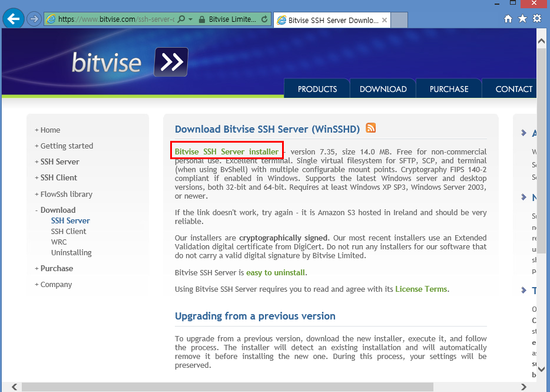
Task: Expand FlowSsh library sidebar section
Action: click(66, 194)
